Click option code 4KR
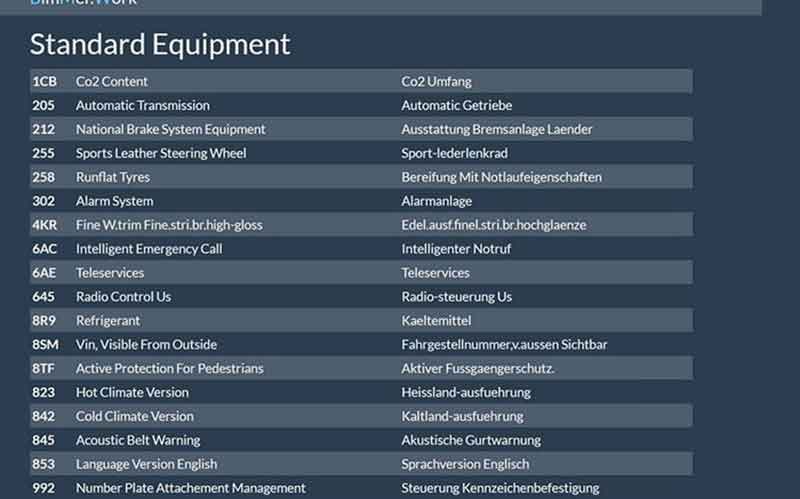This screenshot has height=499, width=800. click(x=44, y=225)
